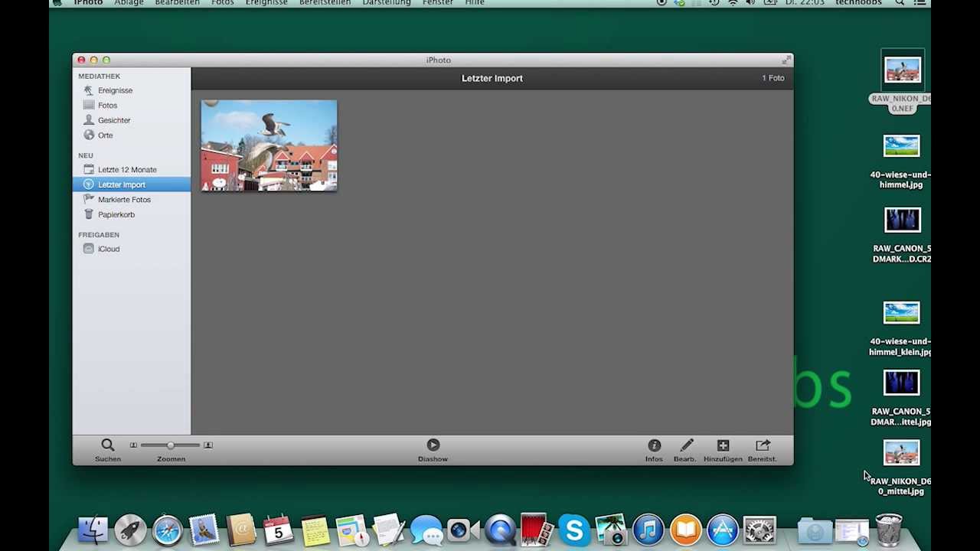Open the Hilfe menu
Image resolution: width=980 pixels, height=551 pixels.
475,3
